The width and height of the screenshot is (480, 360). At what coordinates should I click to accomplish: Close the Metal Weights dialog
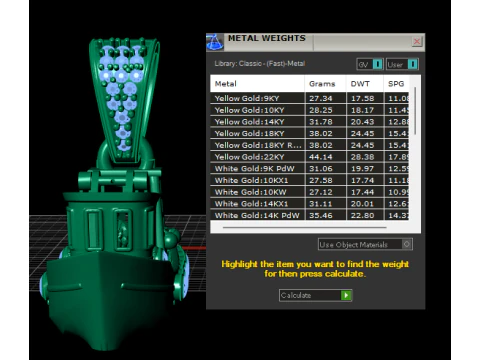417,41
